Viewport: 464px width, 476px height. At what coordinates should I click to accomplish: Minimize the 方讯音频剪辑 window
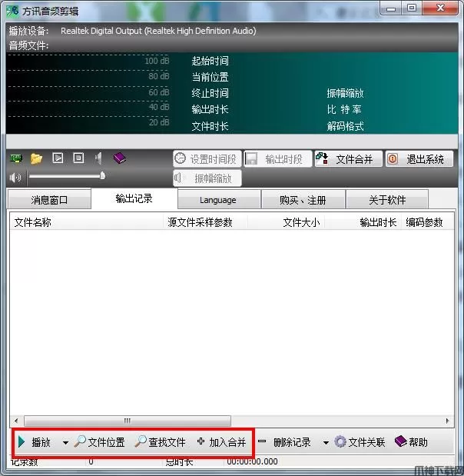[x=391, y=8]
